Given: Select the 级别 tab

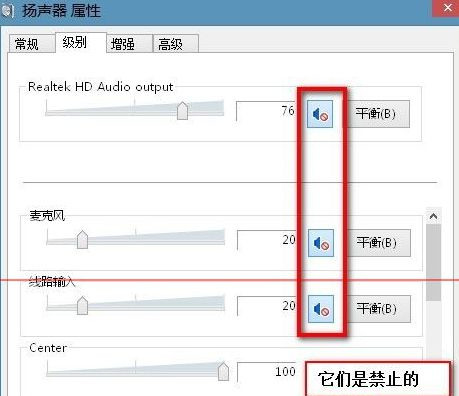Looking at the screenshot, I should point(80,42).
